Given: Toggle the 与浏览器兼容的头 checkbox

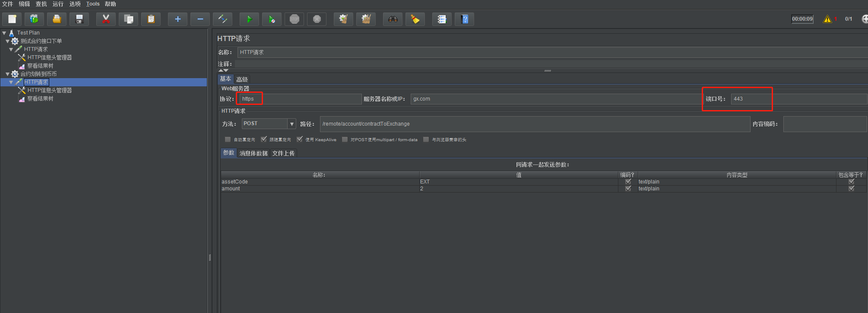Looking at the screenshot, I should 426,139.
